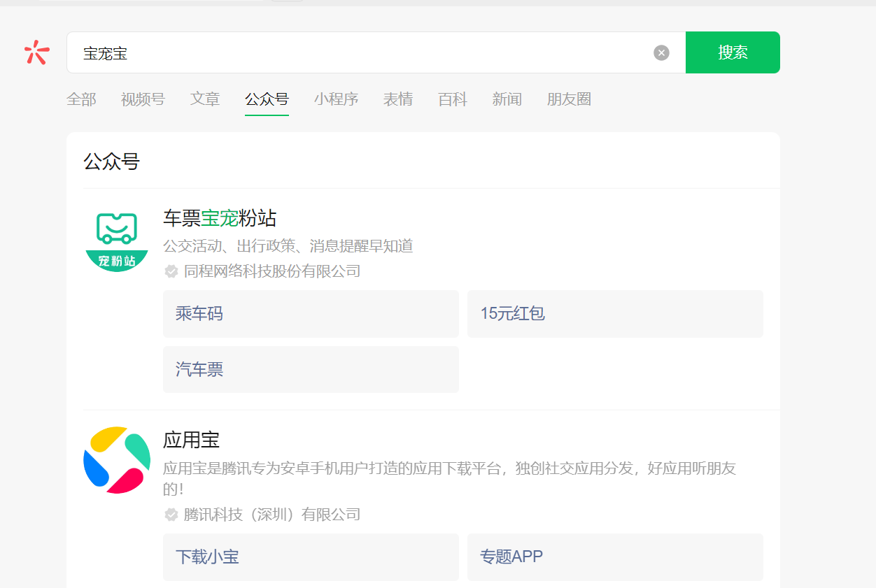Click the 应用宝 description text

449,478
